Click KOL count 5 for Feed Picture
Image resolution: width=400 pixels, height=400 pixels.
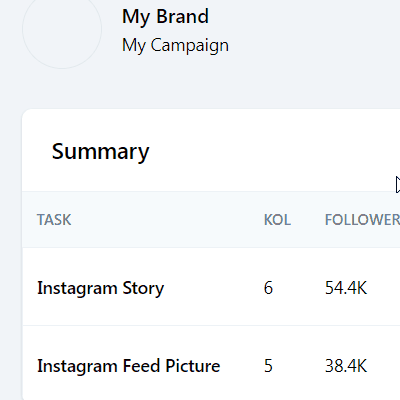coord(268,366)
